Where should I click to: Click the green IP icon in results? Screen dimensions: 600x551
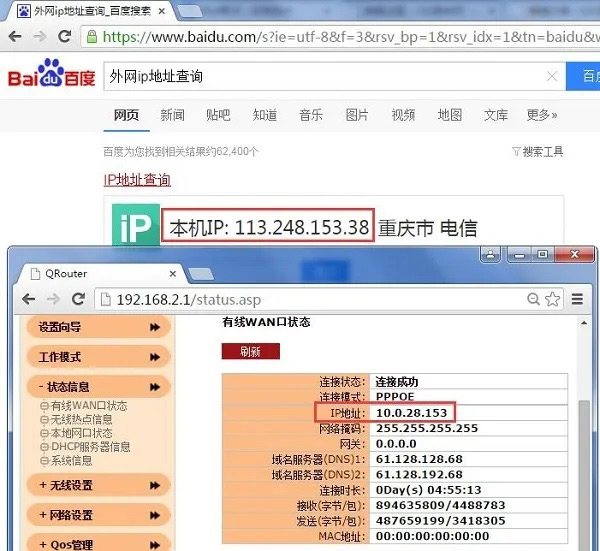[x=135, y=224]
